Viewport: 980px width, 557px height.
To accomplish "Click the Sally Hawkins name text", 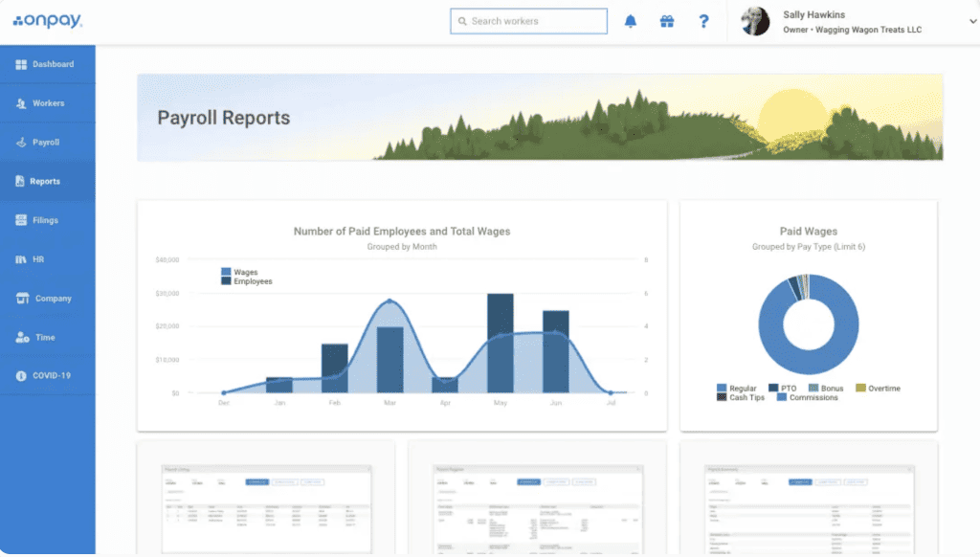I will click(813, 14).
